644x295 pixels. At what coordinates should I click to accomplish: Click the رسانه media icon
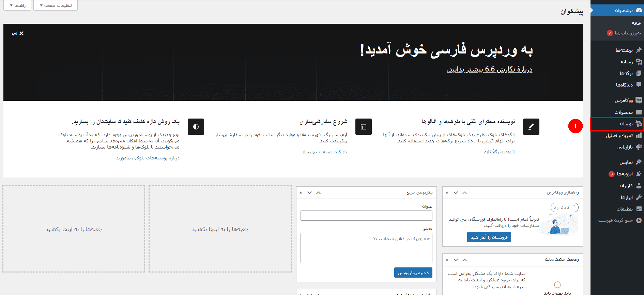[x=639, y=62]
